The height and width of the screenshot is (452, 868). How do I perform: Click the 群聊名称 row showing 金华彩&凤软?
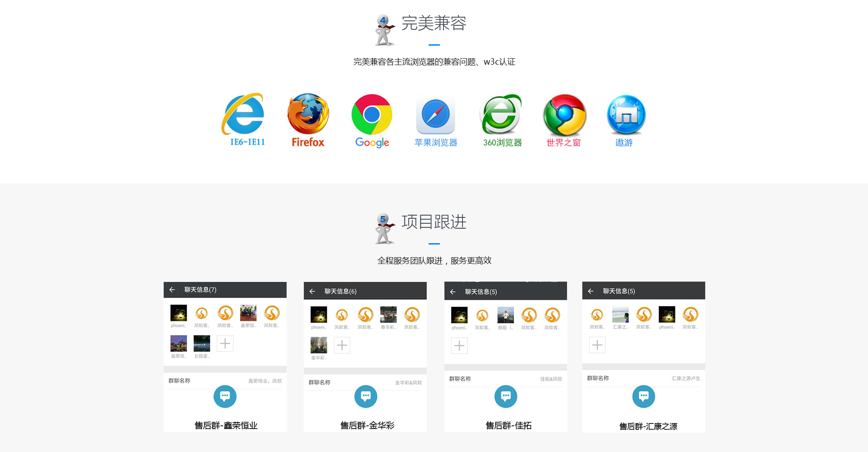(365, 382)
